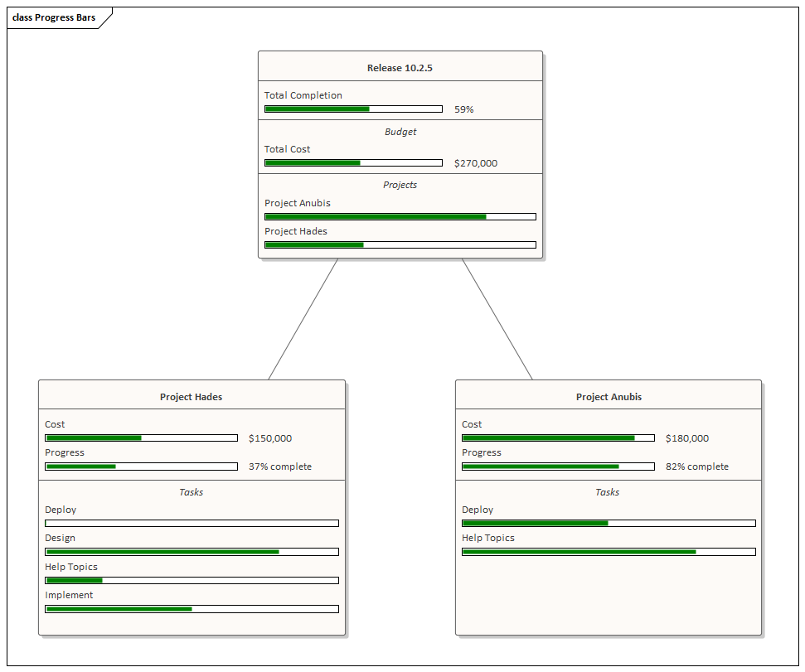Click Project Anubis bar inside Release 10.2.5
This screenshot has height=672, width=805.
coord(400,216)
